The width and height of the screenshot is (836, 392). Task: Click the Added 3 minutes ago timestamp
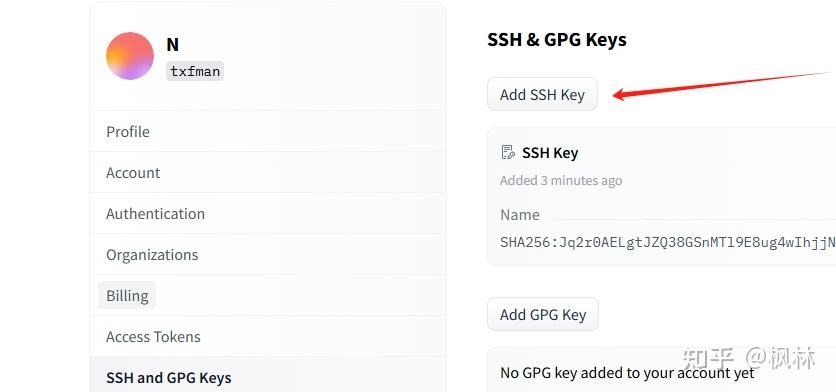point(561,181)
